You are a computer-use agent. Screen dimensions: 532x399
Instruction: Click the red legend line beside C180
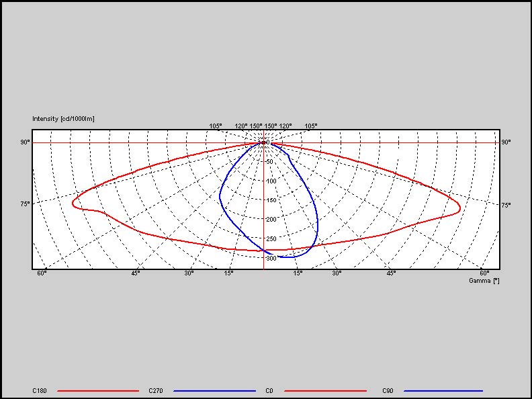98,391
